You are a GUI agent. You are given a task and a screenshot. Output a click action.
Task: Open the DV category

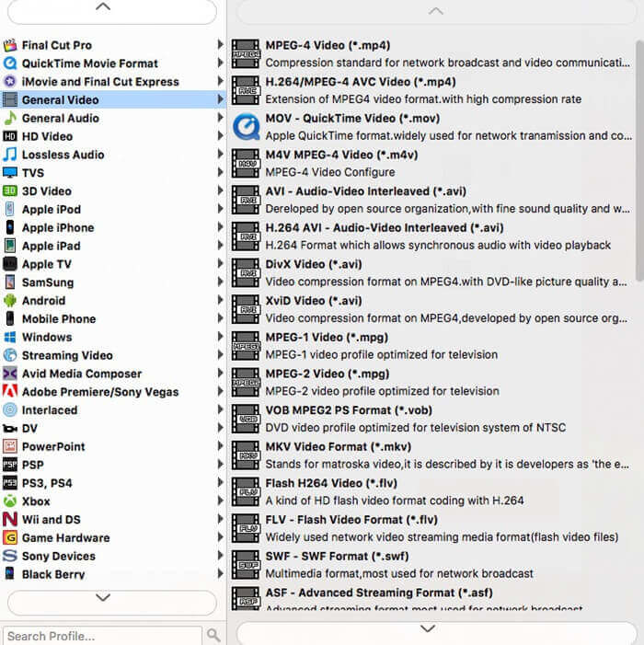coord(113,428)
